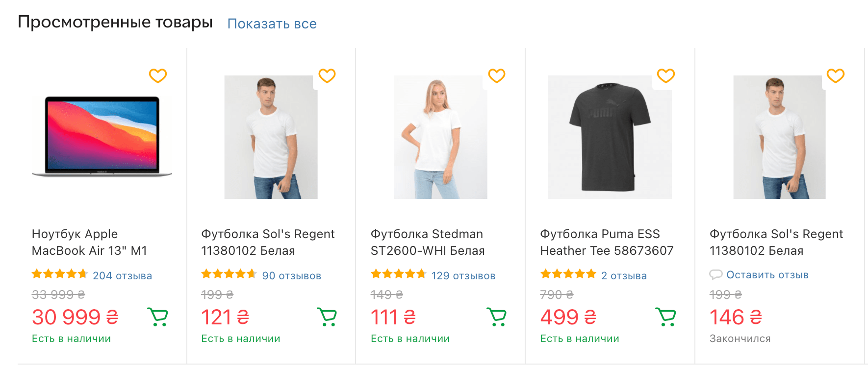868x392 pixels.
Task: Open 2 отзыва for Puma tee
Action: coord(624,276)
